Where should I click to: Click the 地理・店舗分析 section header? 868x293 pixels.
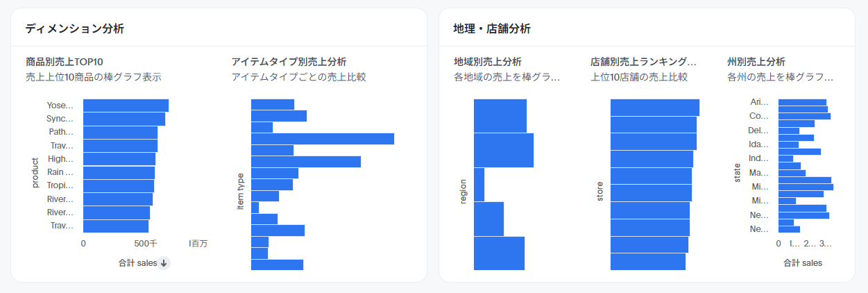click(x=491, y=28)
